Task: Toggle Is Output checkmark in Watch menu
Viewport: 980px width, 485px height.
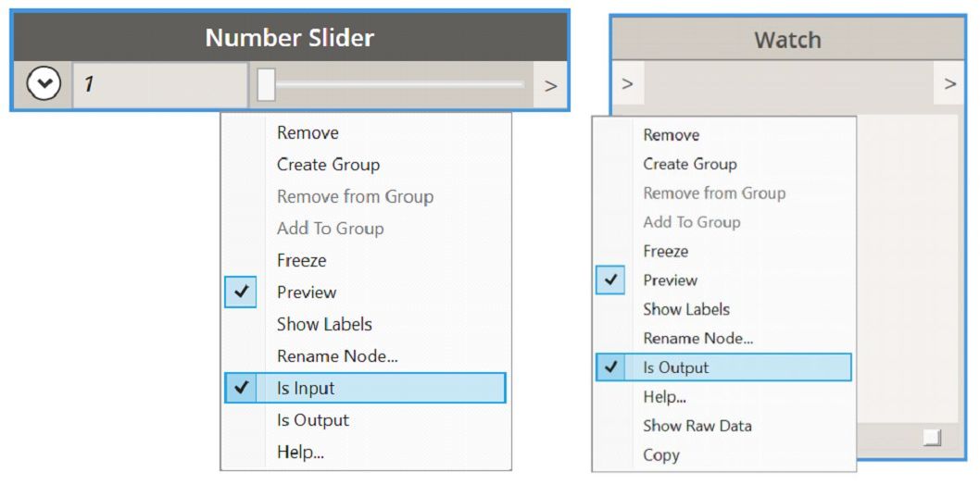Action: click(x=610, y=367)
